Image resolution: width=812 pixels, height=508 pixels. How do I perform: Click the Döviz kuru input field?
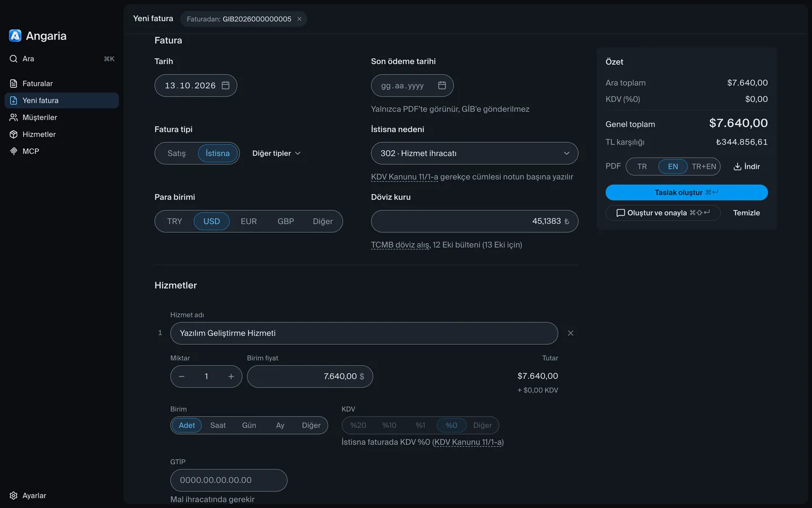(x=475, y=221)
